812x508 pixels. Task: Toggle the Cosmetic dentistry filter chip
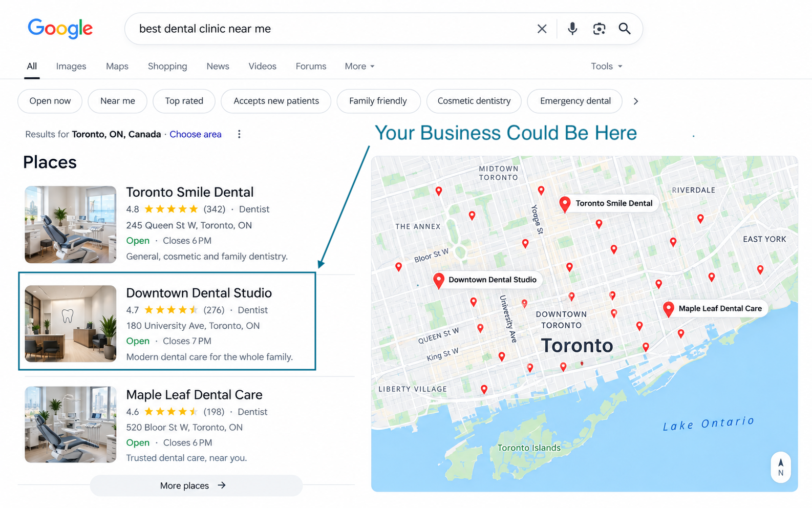tap(474, 101)
